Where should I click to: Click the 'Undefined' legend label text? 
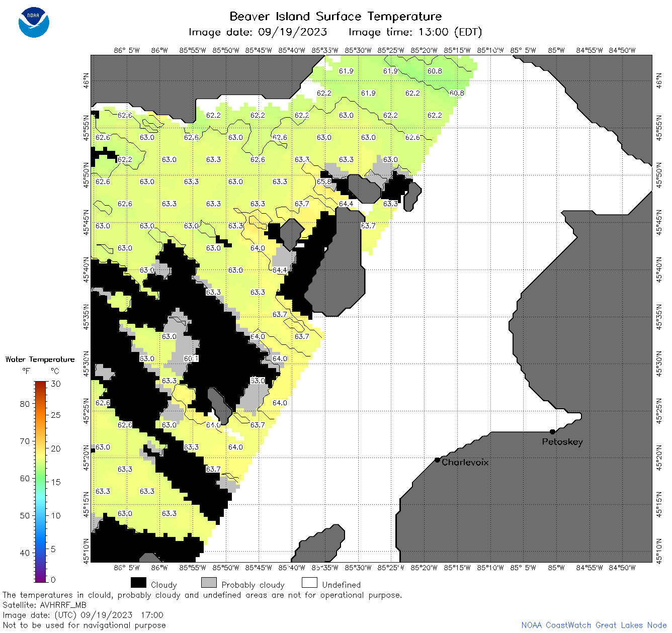[x=342, y=585]
